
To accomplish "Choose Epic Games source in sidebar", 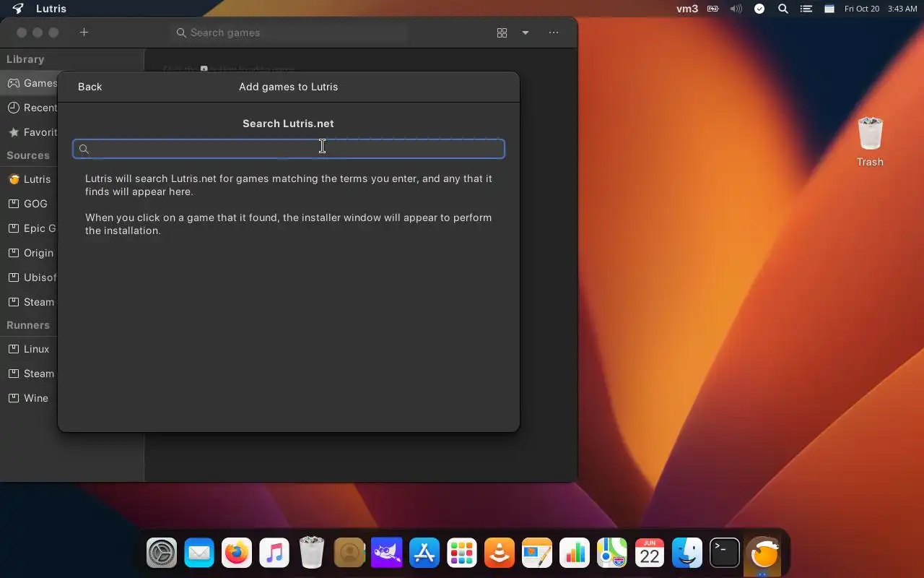I will tap(30, 228).
